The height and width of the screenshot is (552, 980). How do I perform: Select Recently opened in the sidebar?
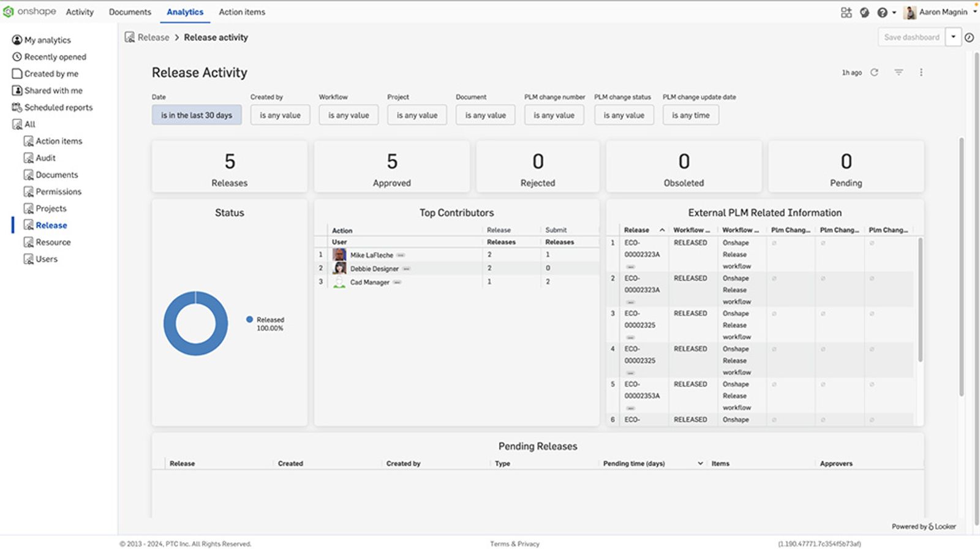55,56
